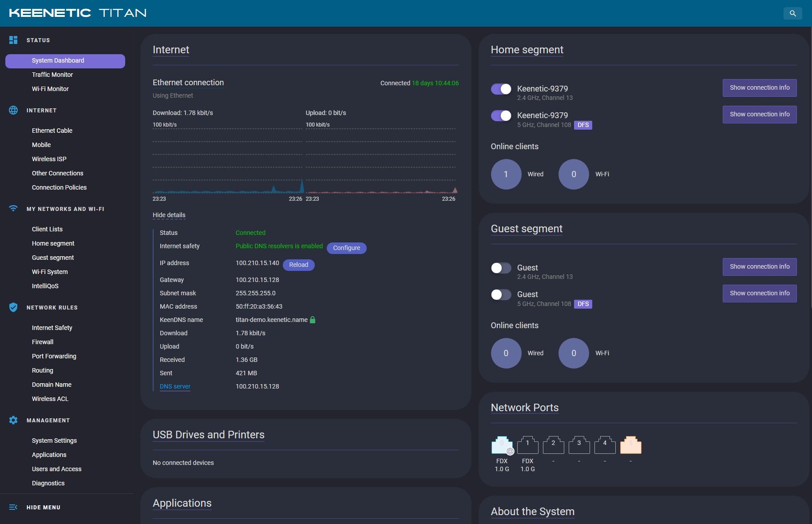Click the orange port 5 icon

pos(630,445)
